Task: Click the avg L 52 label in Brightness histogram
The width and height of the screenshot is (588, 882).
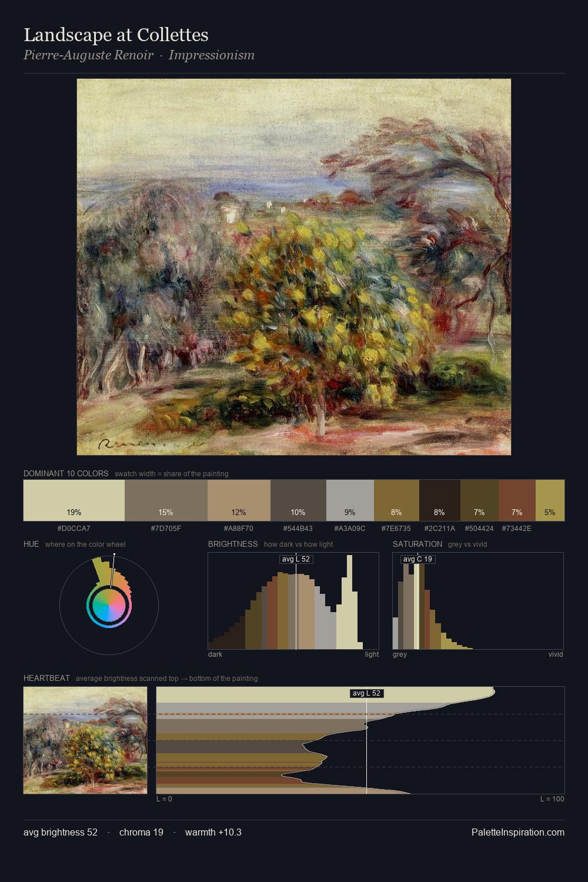Action: pyautogui.click(x=296, y=559)
